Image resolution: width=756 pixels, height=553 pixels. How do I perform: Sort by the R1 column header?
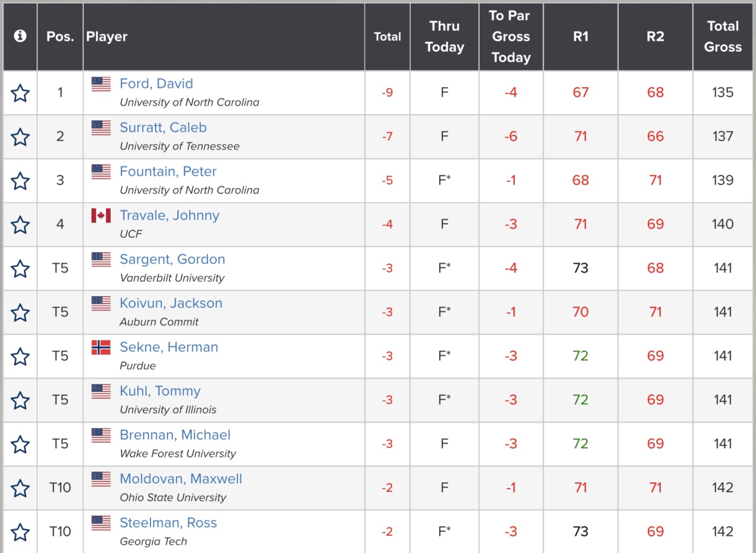tap(581, 36)
